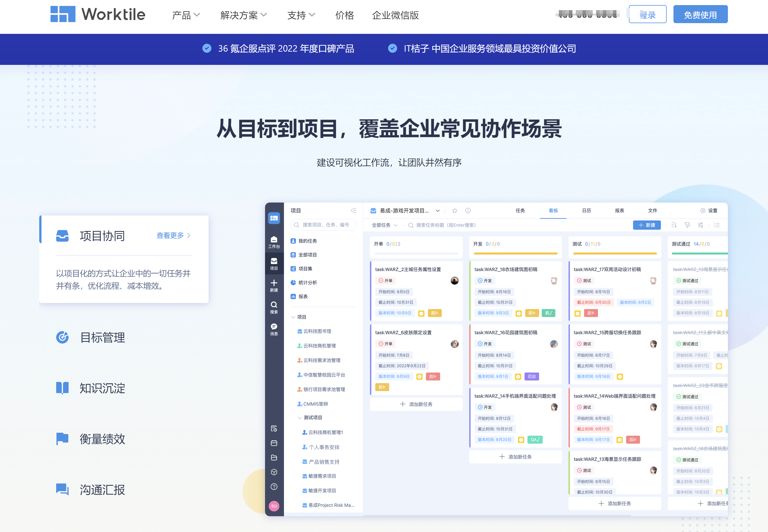Viewport: 768px width, 532px height.
Task: Click the document search icon in the dark sidebar
Action: point(274,428)
